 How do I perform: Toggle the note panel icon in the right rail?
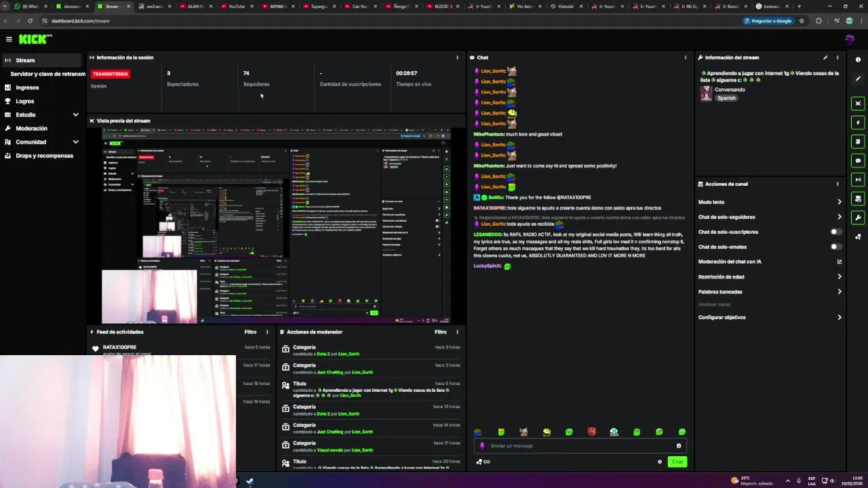tap(858, 142)
